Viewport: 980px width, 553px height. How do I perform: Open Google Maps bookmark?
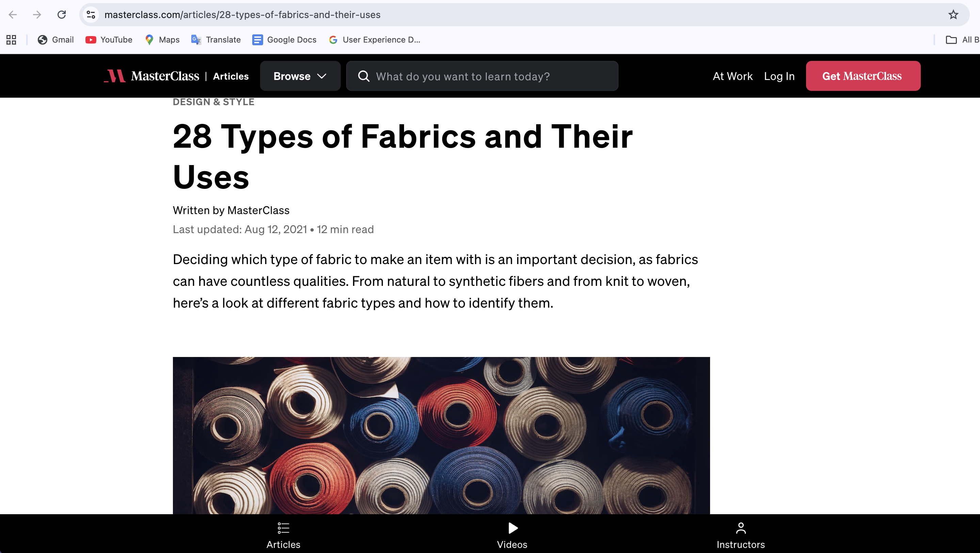tap(162, 39)
